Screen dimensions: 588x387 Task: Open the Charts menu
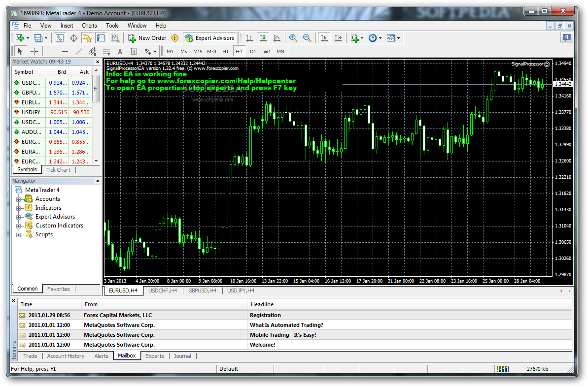tap(89, 26)
